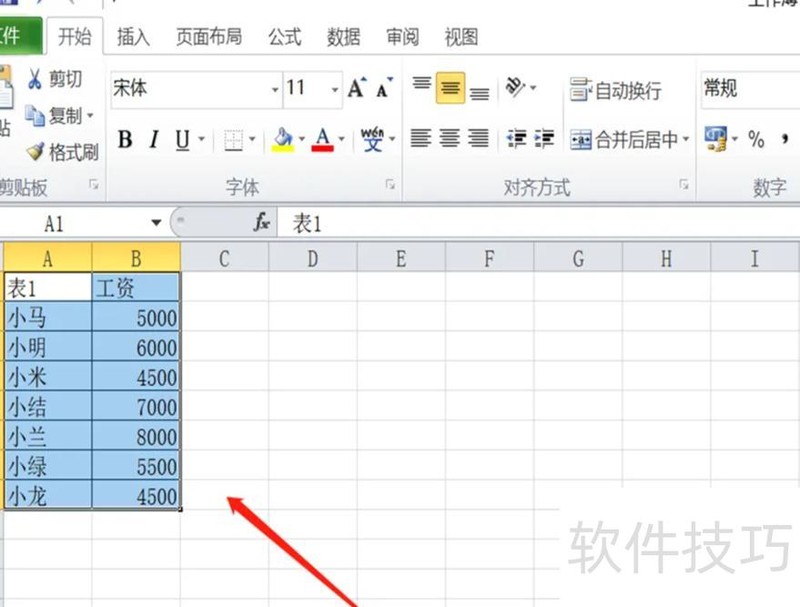
Task: Click the text orientation icon
Action: (515, 87)
